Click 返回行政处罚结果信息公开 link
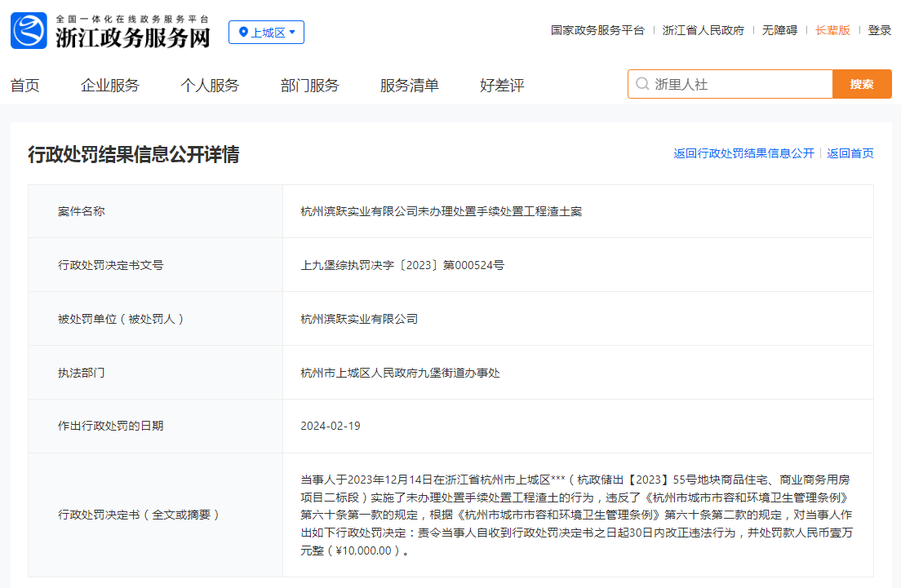The image size is (901, 588). (x=744, y=153)
